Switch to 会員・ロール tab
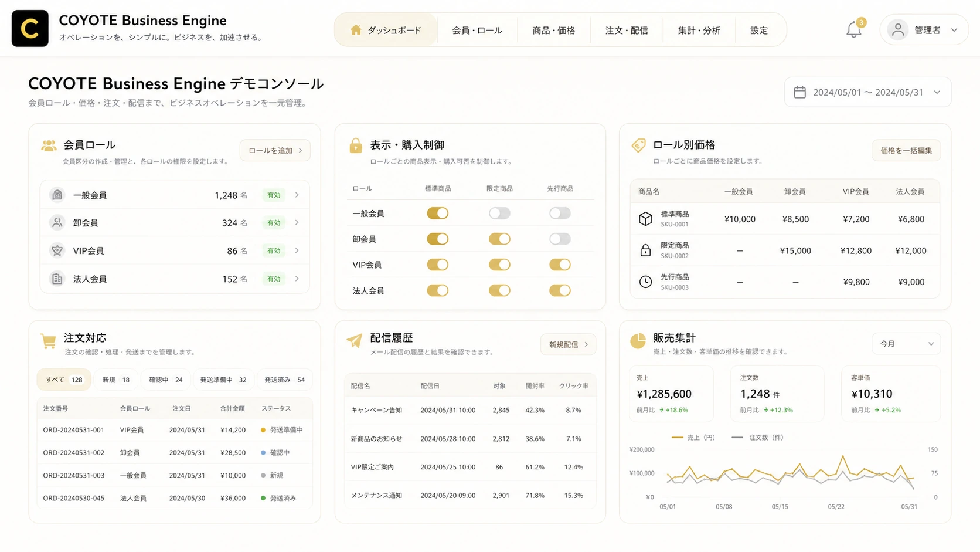The height and width of the screenshot is (552, 980). [x=477, y=30]
